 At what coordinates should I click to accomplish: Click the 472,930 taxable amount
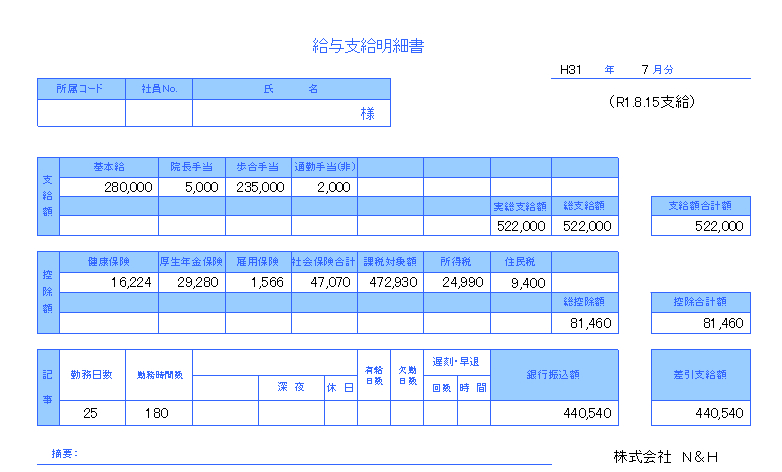point(393,282)
